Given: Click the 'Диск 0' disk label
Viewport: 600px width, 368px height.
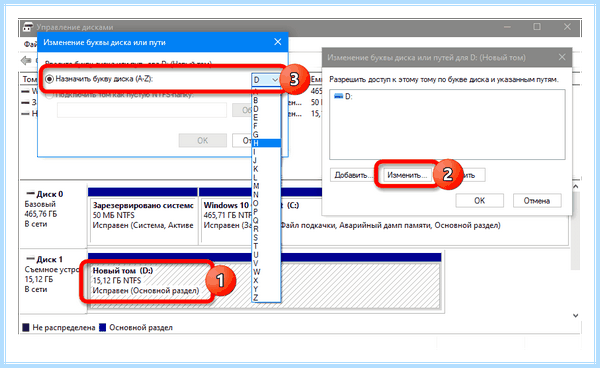Looking at the screenshot, I should click(50, 194).
